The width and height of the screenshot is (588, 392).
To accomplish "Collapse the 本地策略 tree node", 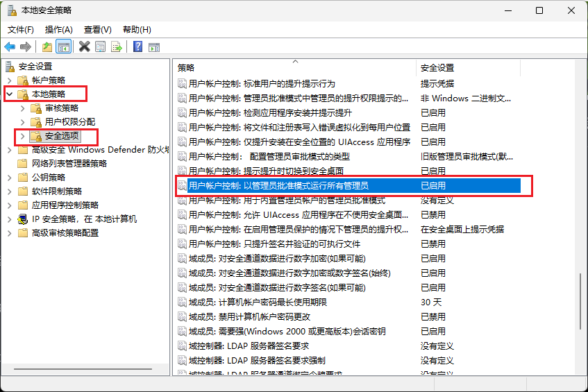I will click(9, 94).
